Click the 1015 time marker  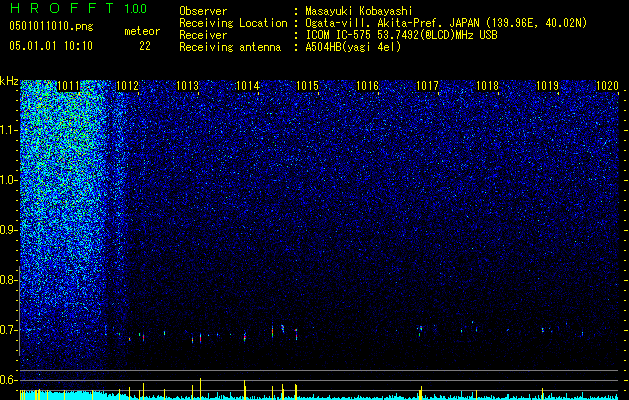[x=308, y=85]
